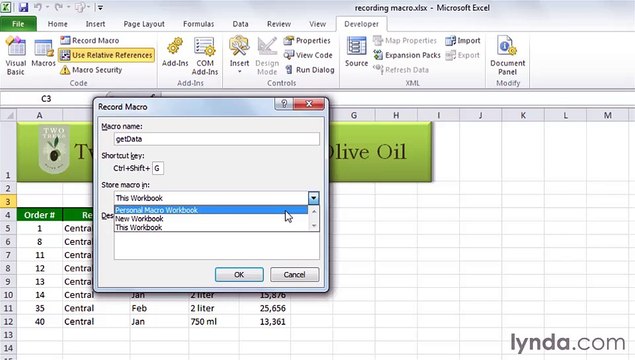Image resolution: width=635 pixels, height=360 pixels.
Task: Click the Description text area
Action: click(x=217, y=245)
